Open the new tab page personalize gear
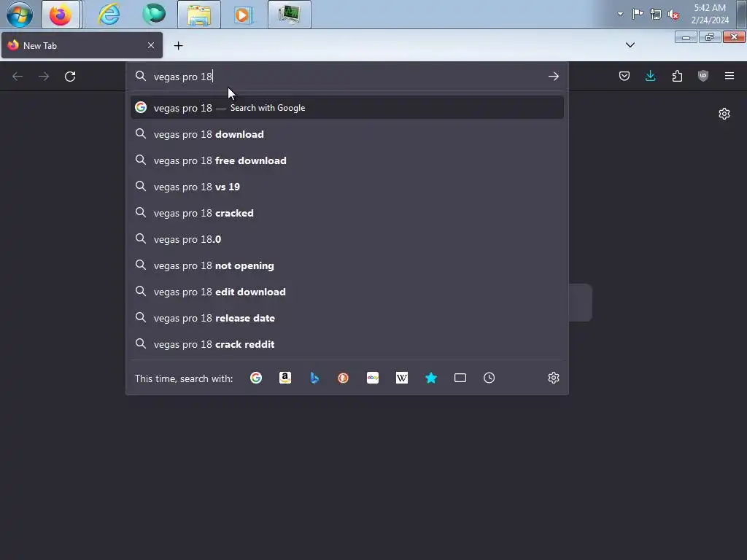 coord(724,114)
